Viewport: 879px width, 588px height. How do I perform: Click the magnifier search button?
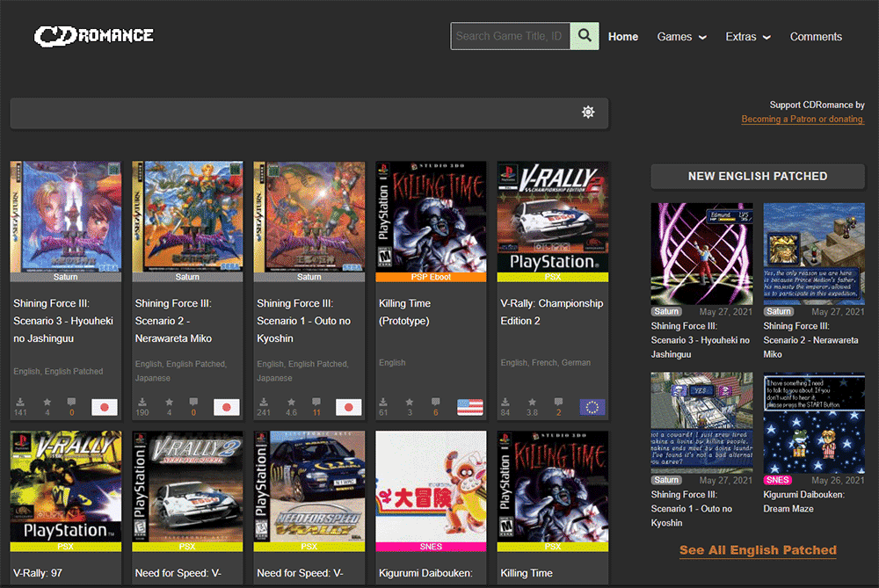pyautogui.click(x=585, y=36)
